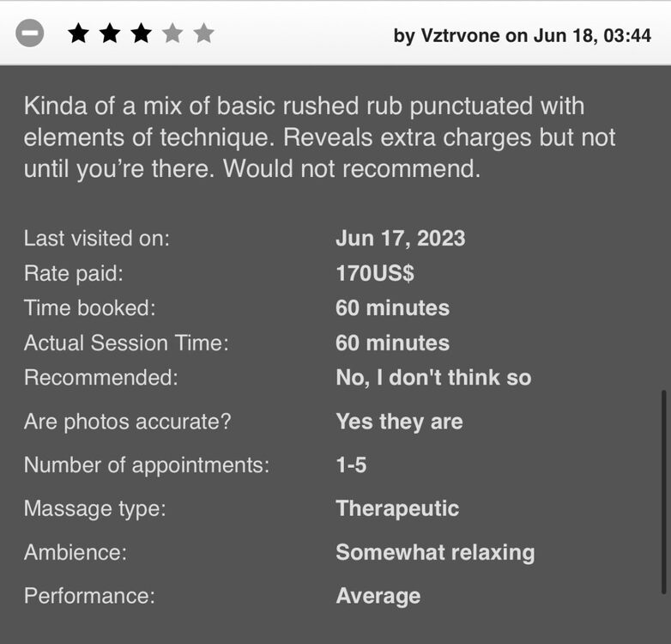Click the first black rating star
Image resolution: width=671 pixels, height=644 pixels.
pos(78,34)
